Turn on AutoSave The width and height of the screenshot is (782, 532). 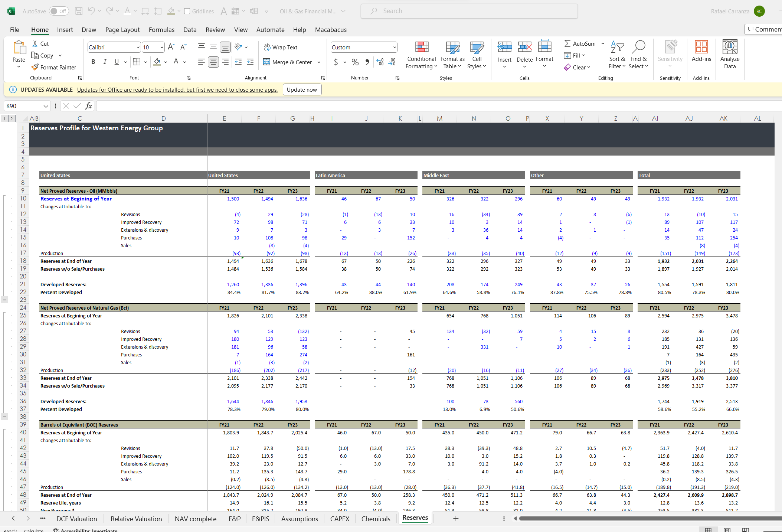pyautogui.click(x=59, y=11)
